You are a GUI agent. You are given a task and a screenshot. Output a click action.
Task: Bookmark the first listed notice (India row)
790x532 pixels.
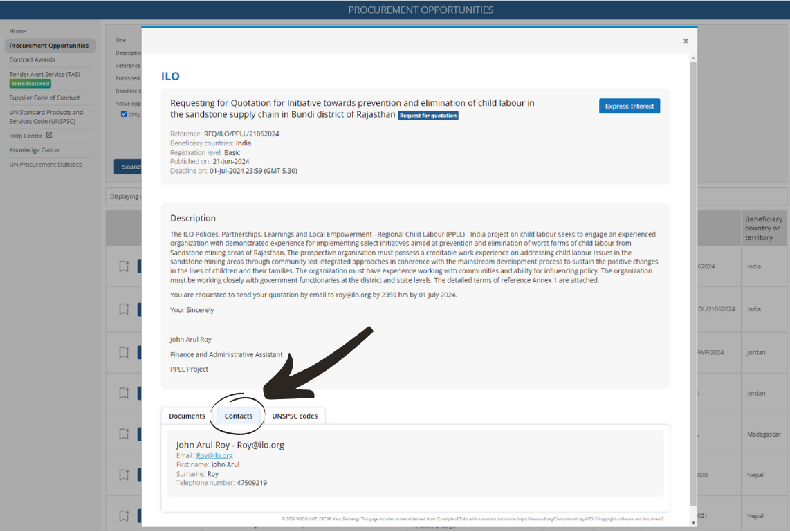[x=124, y=266]
